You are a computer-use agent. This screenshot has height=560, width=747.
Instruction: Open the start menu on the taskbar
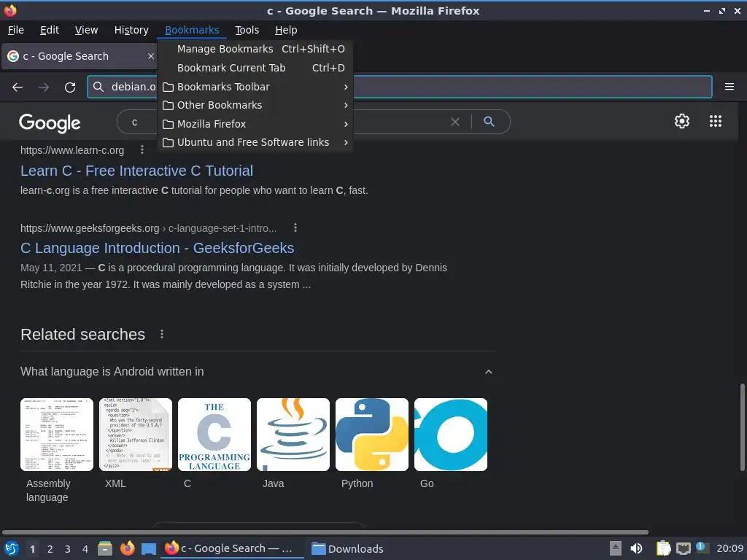12,548
